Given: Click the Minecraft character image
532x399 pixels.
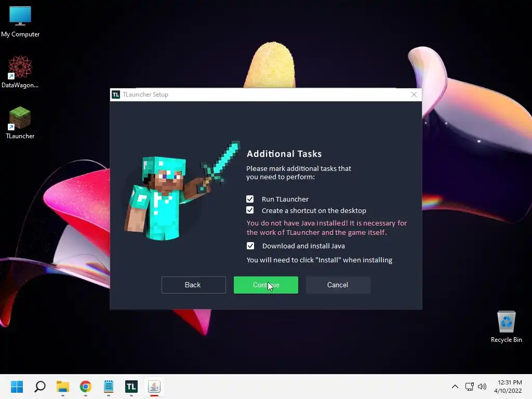Looking at the screenshot, I should tap(182, 191).
